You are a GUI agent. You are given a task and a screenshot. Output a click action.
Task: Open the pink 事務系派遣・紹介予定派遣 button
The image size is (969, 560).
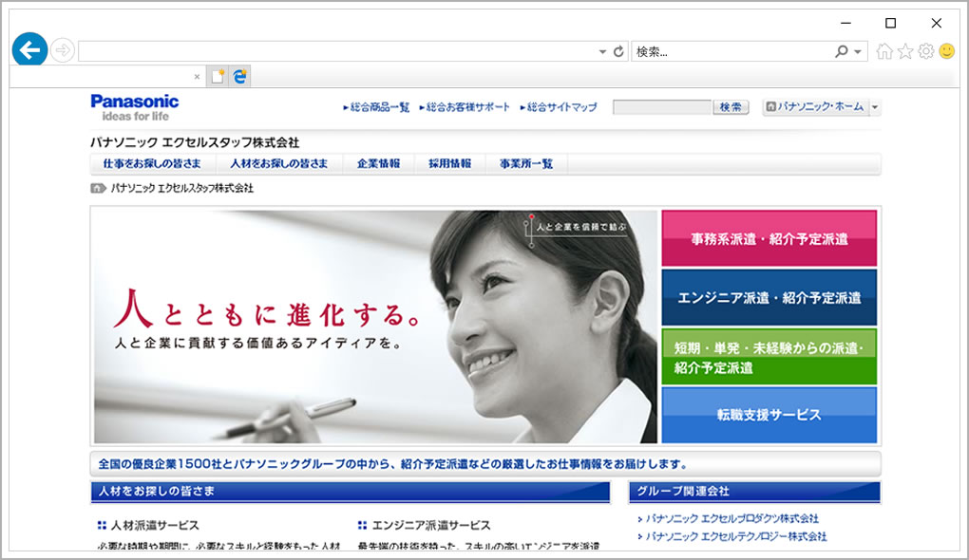coord(769,238)
